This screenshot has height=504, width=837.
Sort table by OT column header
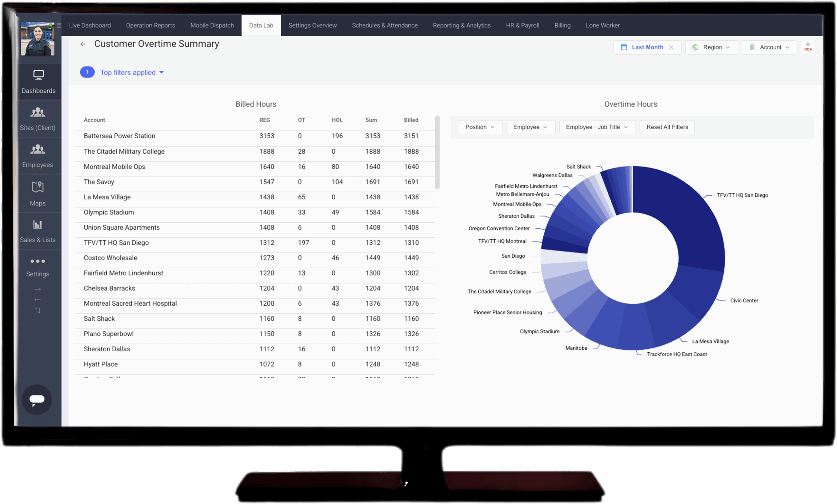(x=301, y=120)
